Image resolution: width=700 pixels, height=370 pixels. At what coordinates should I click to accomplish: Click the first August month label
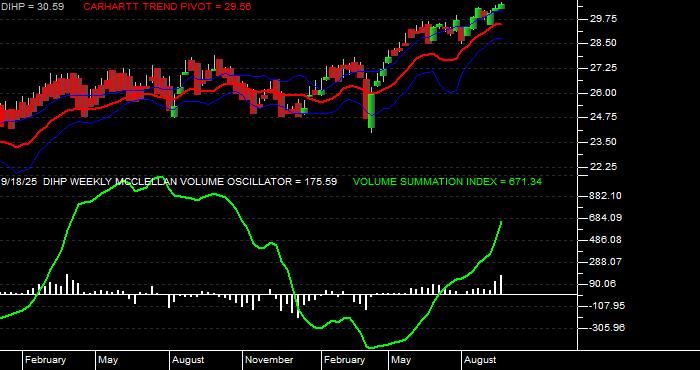[188, 360]
